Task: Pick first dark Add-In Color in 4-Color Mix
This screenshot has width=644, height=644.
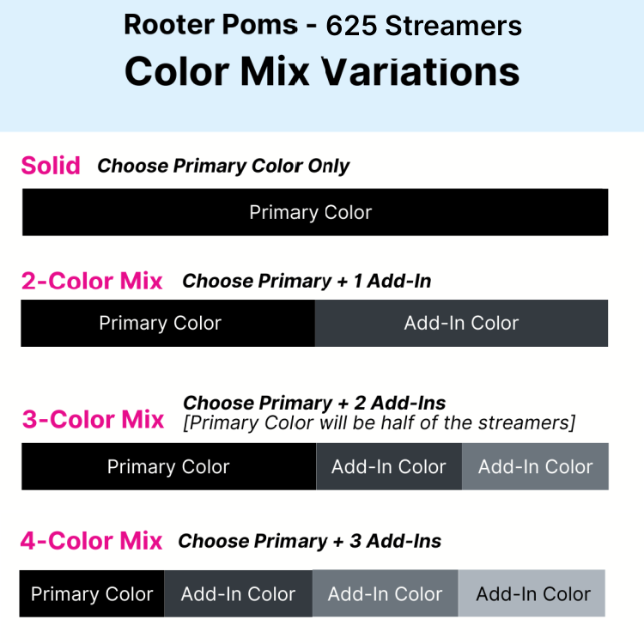Action: (x=238, y=593)
